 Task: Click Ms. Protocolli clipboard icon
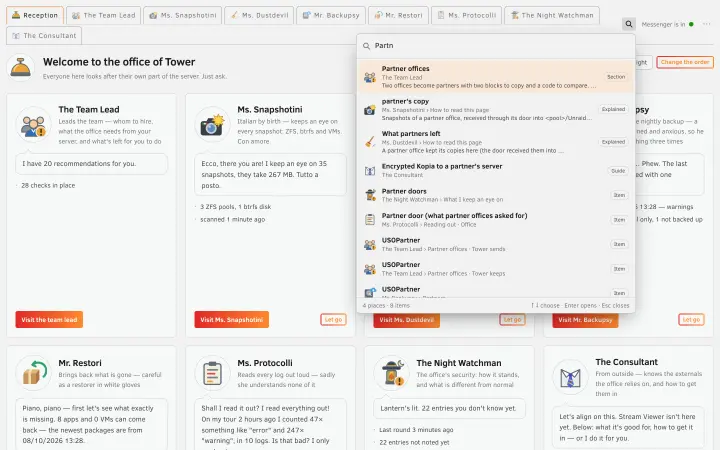click(x=212, y=373)
